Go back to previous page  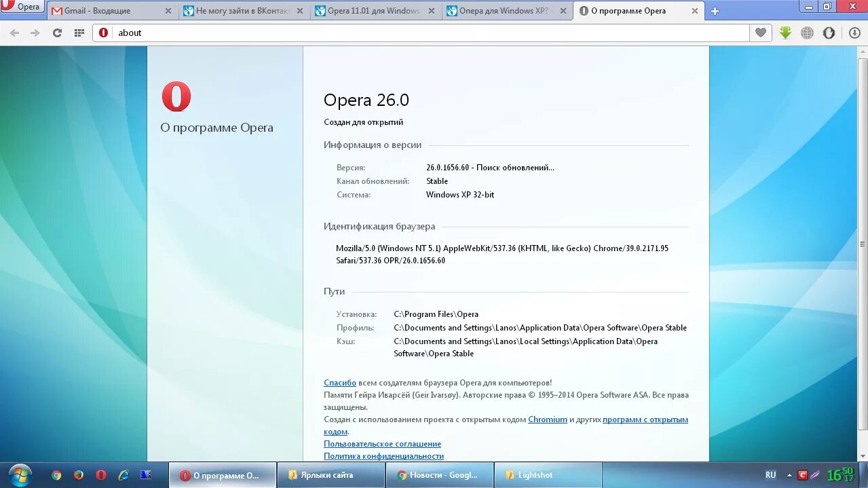coord(14,33)
